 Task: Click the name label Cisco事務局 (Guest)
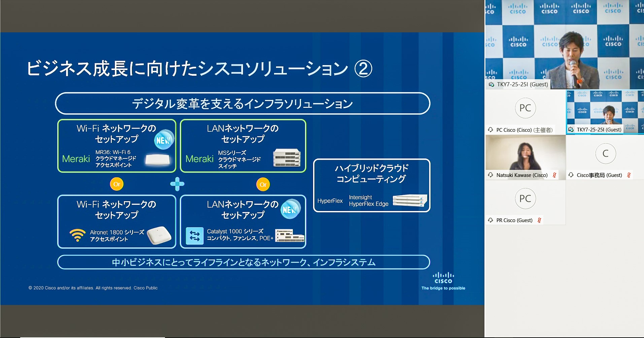599,175
